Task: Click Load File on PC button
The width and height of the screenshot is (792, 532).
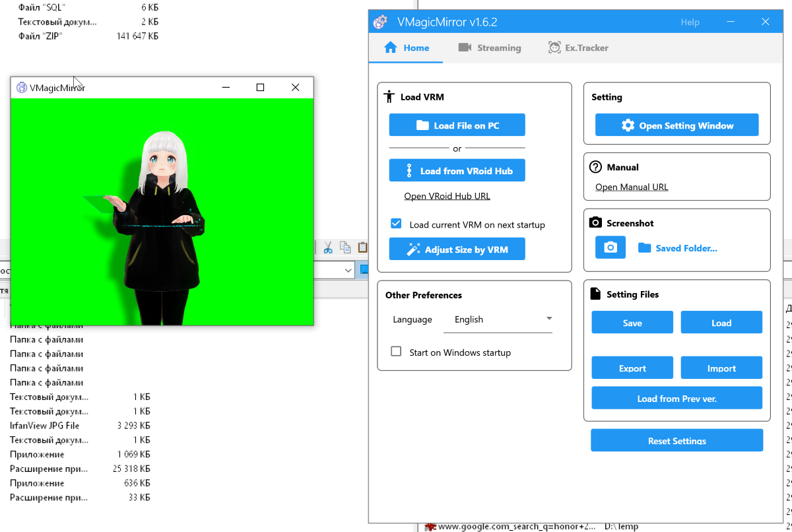Action: (x=457, y=125)
